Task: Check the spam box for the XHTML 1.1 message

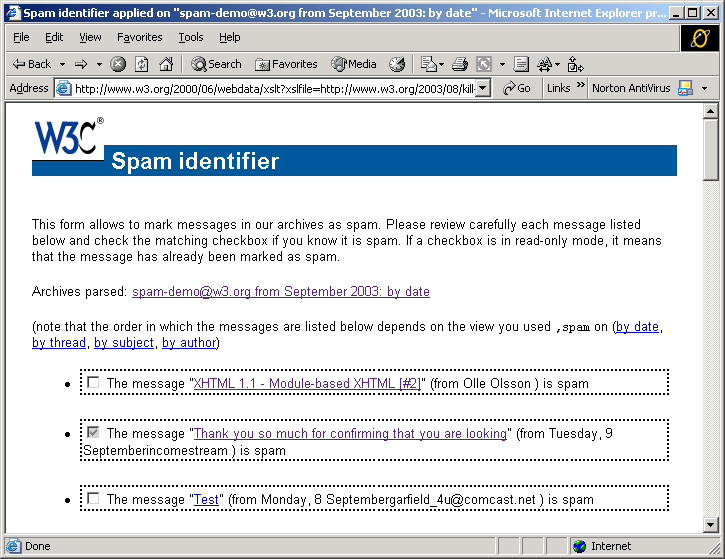Action: pyautogui.click(x=93, y=382)
